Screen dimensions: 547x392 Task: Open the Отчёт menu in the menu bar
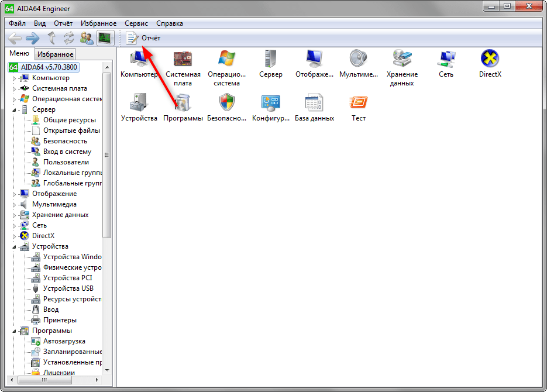tap(63, 23)
